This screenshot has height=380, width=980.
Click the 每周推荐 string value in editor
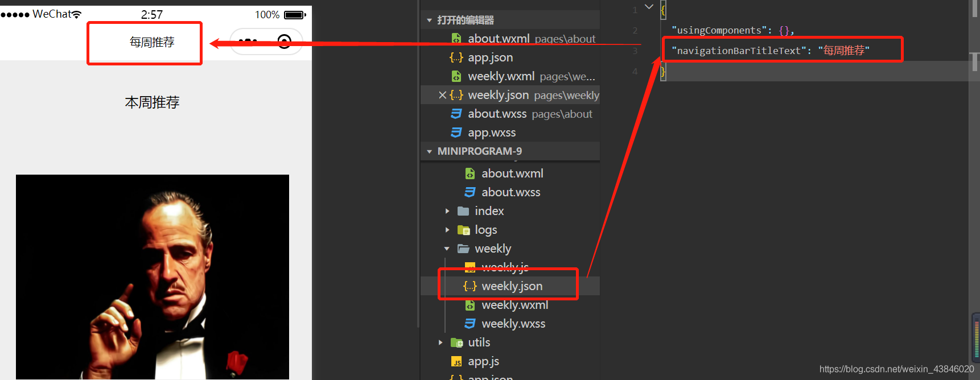[x=844, y=51]
